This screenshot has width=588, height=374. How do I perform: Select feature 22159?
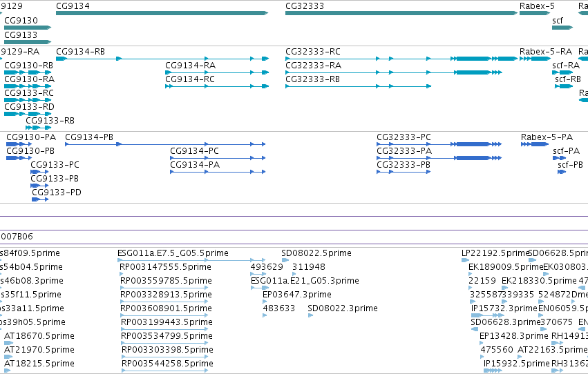(471, 288)
